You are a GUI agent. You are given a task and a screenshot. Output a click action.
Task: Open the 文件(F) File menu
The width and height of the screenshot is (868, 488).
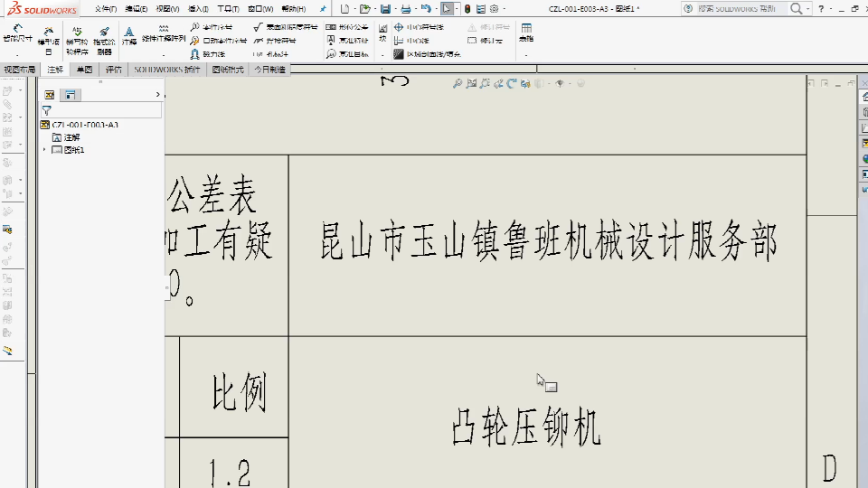click(x=106, y=9)
